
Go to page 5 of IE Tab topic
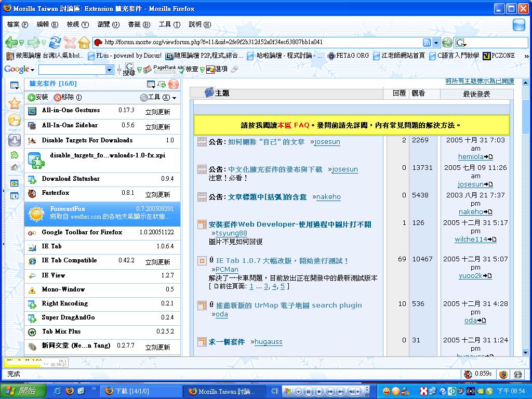coord(282,286)
